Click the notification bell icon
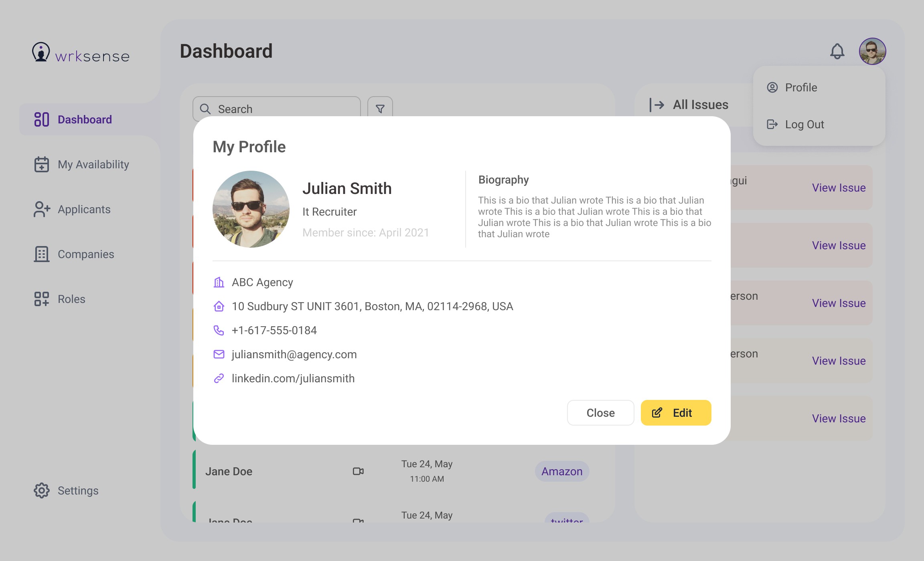Image resolution: width=924 pixels, height=561 pixels. [x=837, y=51]
